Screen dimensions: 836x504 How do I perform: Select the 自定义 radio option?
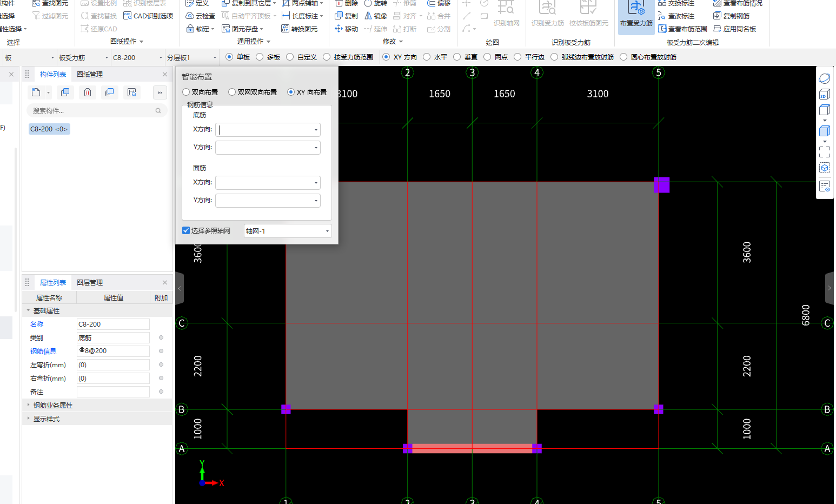(301, 57)
